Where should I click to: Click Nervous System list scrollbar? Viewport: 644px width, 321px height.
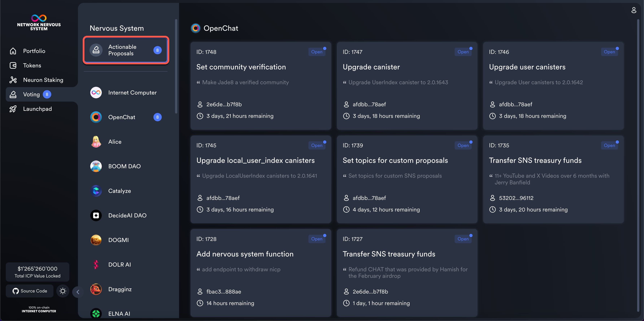176,66
